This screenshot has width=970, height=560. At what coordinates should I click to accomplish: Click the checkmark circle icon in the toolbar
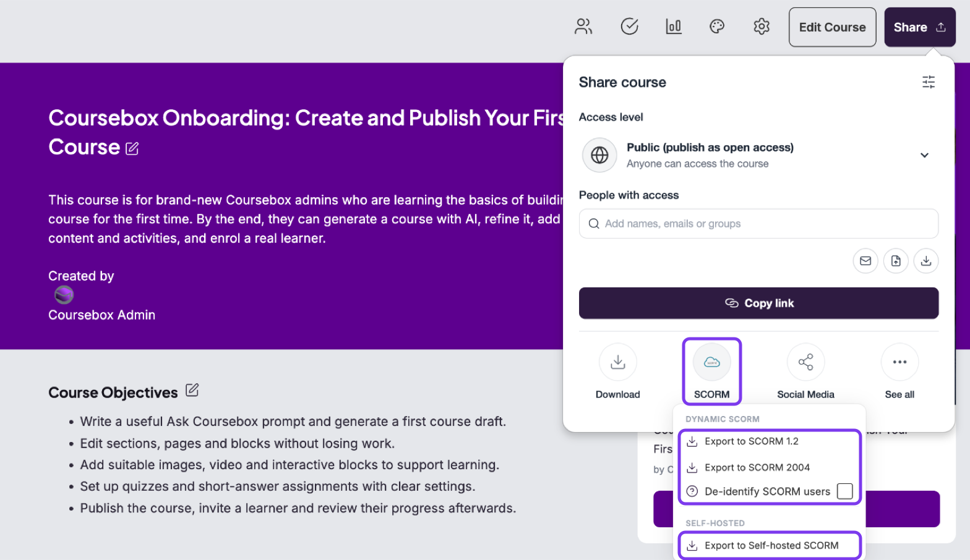coord(629,27)
